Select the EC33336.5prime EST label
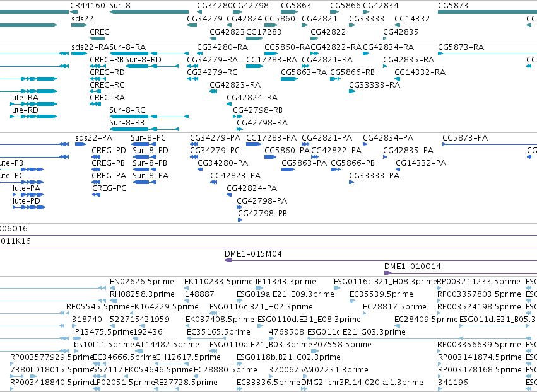 pos(269,383)
